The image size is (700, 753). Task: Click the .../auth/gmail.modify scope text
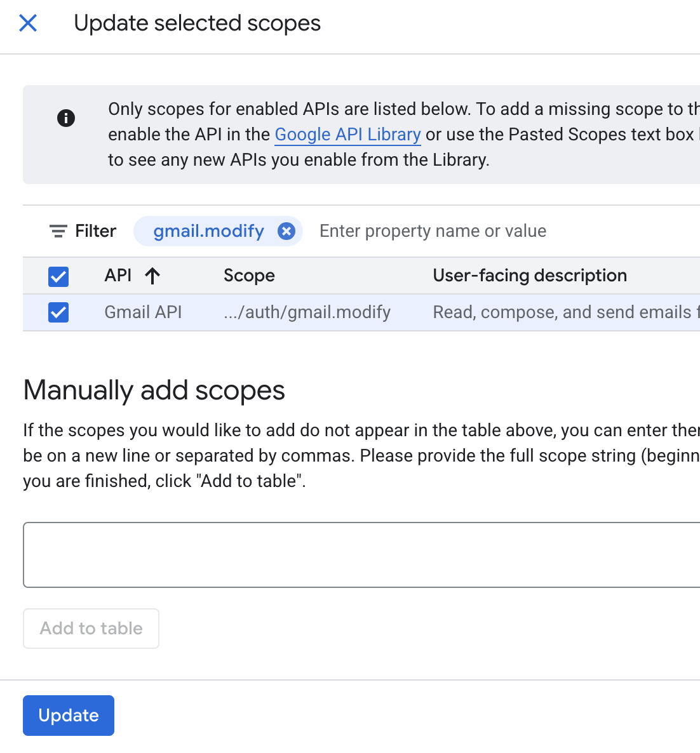[307, 312]
